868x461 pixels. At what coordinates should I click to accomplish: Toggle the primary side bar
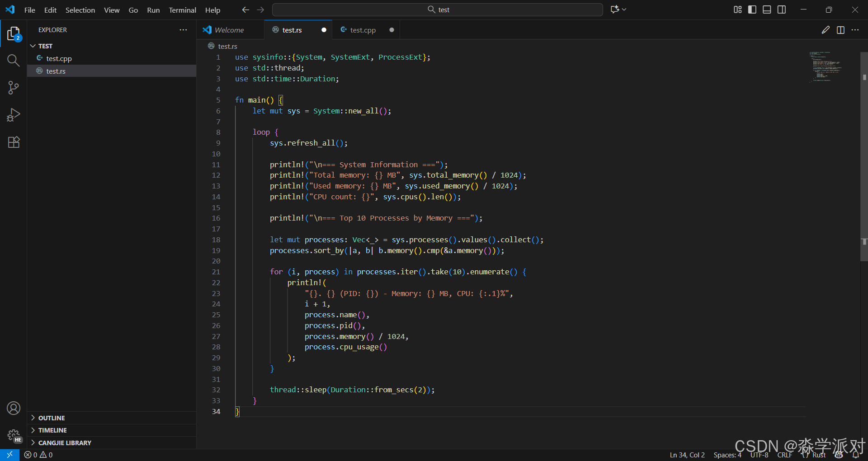(752, 9)
